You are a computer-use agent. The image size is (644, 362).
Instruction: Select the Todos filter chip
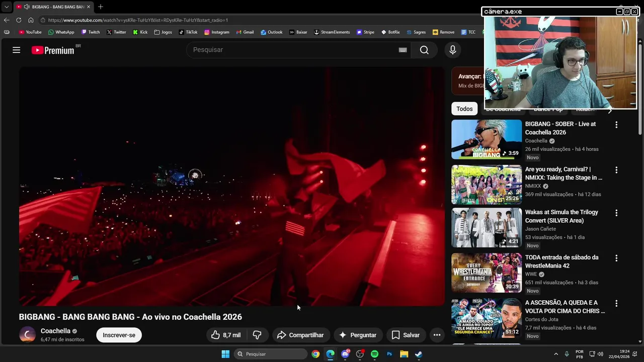coord(464,109)
